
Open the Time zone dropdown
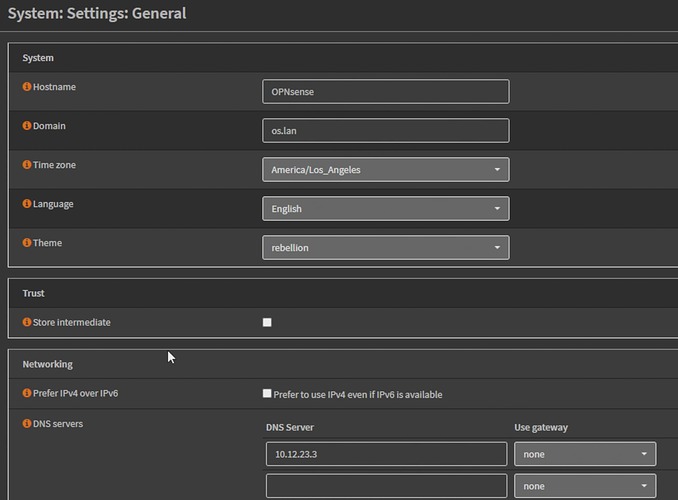(385, 170)
